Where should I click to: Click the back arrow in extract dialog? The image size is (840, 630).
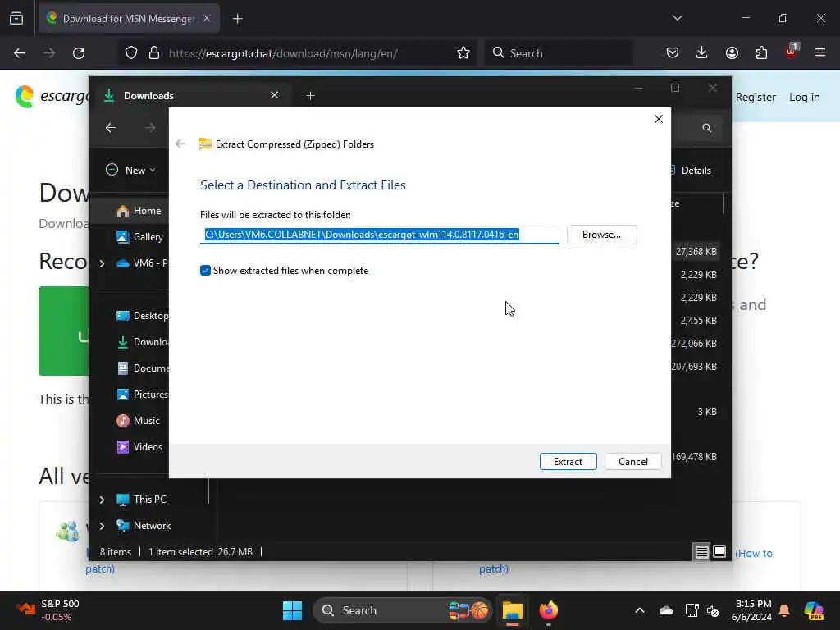(180, 144)
